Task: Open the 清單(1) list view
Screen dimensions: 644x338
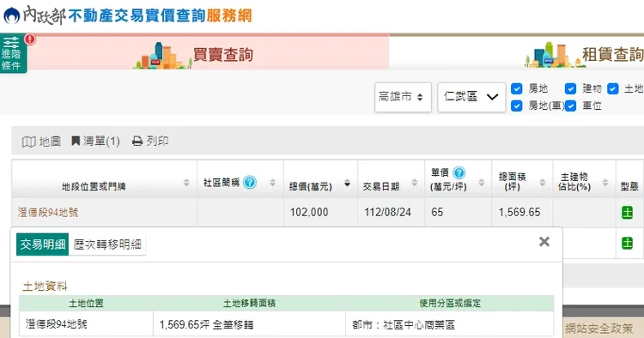Action: (95, 142)
